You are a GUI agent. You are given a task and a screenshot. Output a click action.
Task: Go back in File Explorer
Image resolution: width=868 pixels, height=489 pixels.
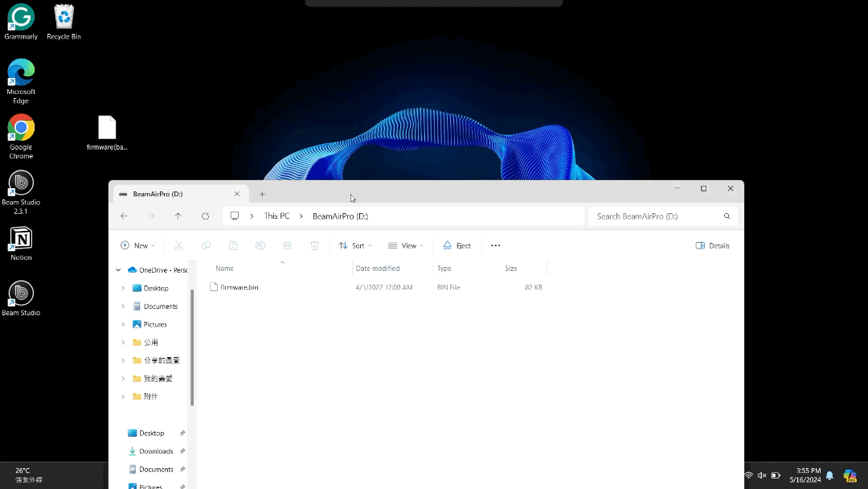coord(124,216)
